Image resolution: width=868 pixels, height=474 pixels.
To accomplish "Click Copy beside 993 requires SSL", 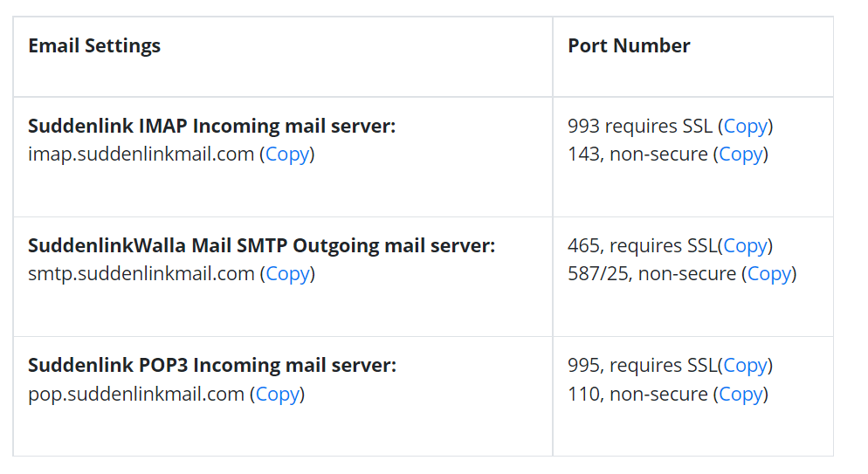I will (746, 127).
